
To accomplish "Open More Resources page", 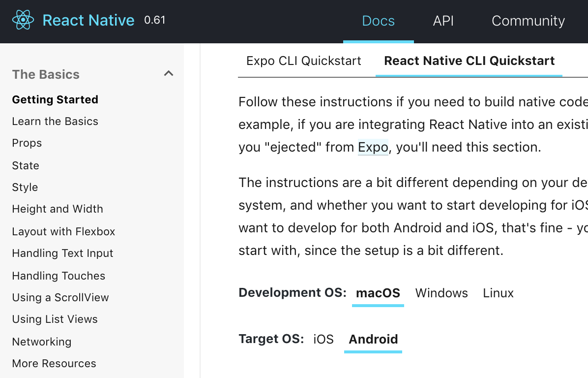I will coord(54,363).
